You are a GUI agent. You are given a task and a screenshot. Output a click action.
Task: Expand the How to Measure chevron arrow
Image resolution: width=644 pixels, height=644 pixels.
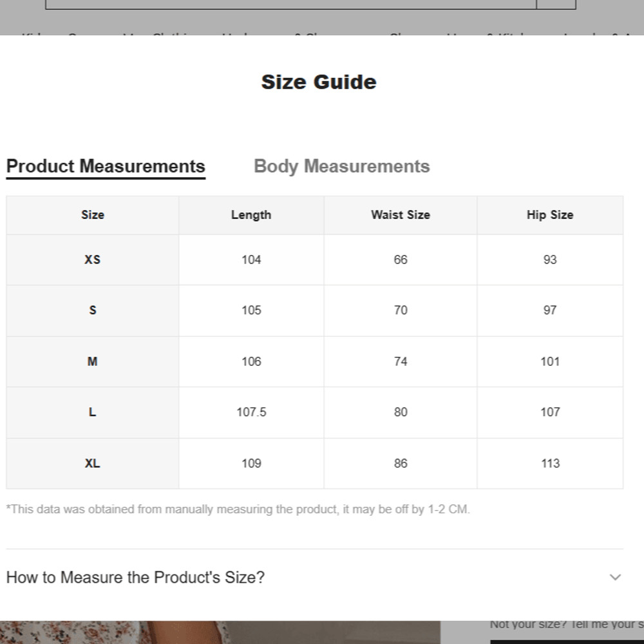point(615,577)
